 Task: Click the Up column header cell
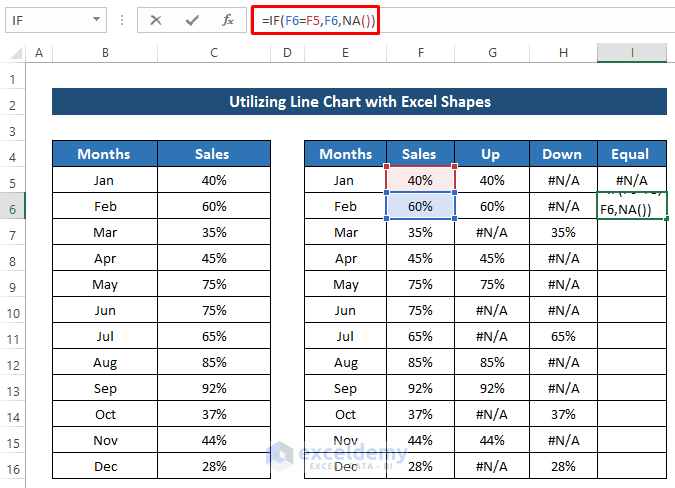(x=492, y=154)
